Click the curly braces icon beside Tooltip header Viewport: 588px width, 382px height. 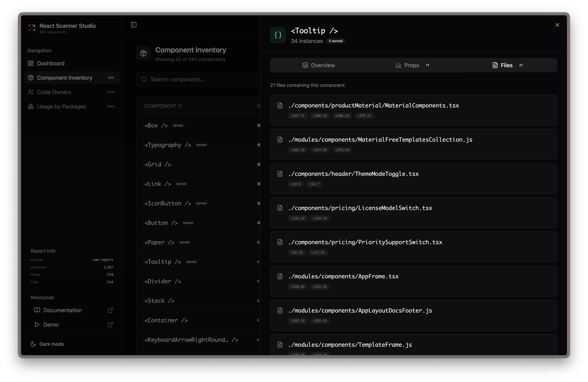(x=278, y=35)
